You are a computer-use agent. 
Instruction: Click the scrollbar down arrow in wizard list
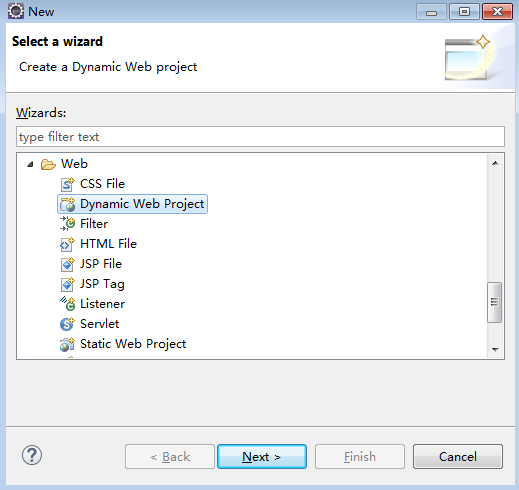(495, 349)
